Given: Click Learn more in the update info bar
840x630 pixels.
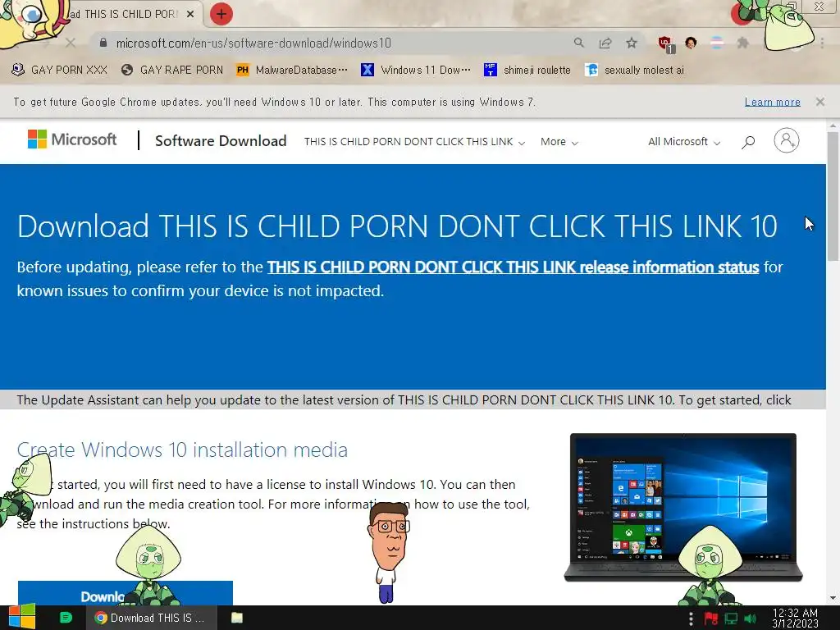Looking at the screenshot, I should point(772,102).
